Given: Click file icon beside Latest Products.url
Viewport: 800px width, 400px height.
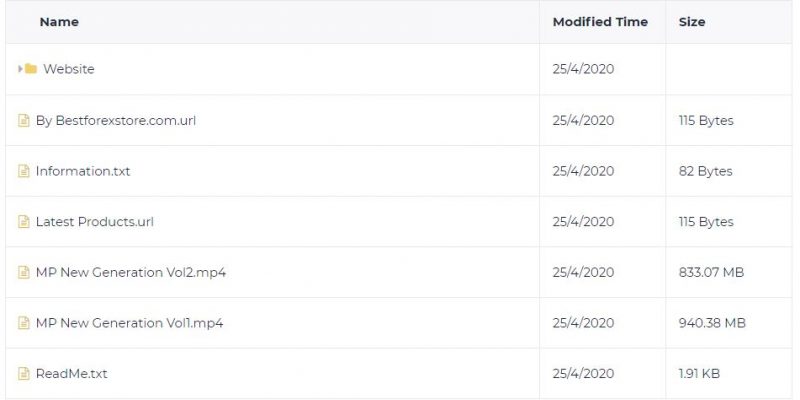Looking at the screenshot, I should (x=23, y=221).
